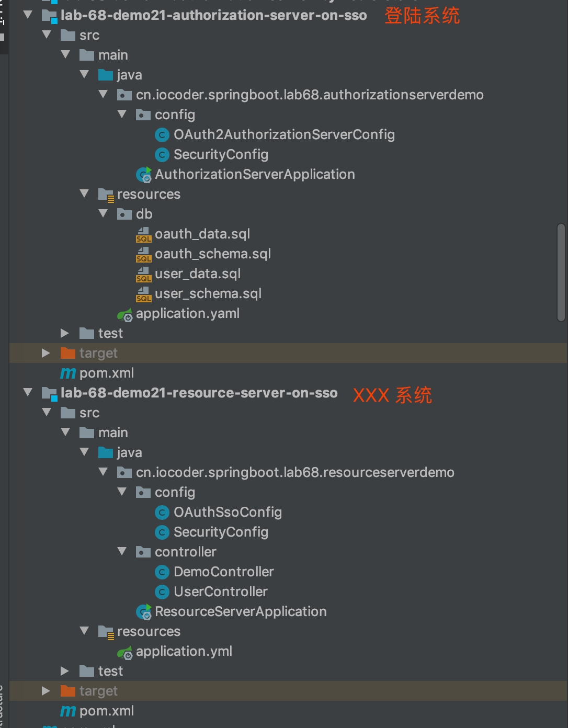568x728 pixels.
Task: Collapse the lab-68-demo21-authorization-server-on-sso module
Action: [28, 15]
